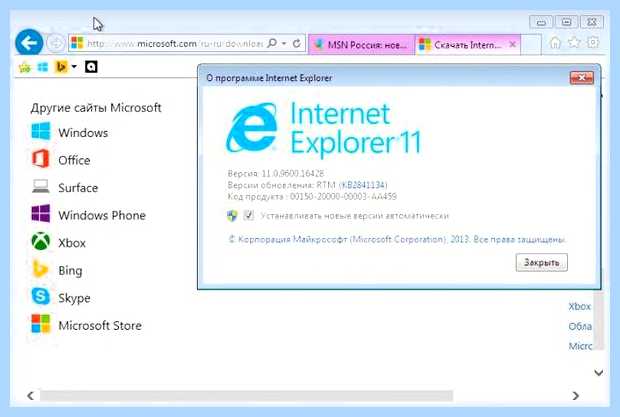Open the Windows link
This screenshot has width=620, height=417.
(x=83, y=133)
